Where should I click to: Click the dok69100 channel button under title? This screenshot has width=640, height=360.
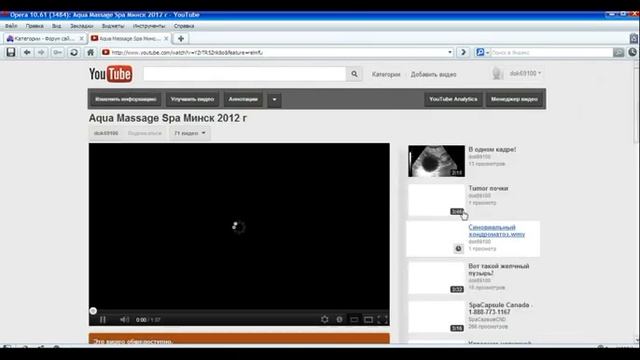point(106,133)
